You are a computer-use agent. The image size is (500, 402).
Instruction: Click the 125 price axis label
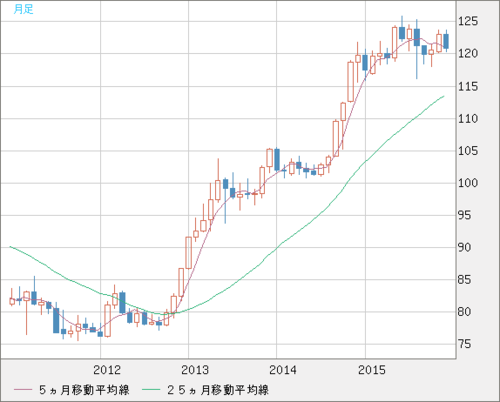click(468, 21)
